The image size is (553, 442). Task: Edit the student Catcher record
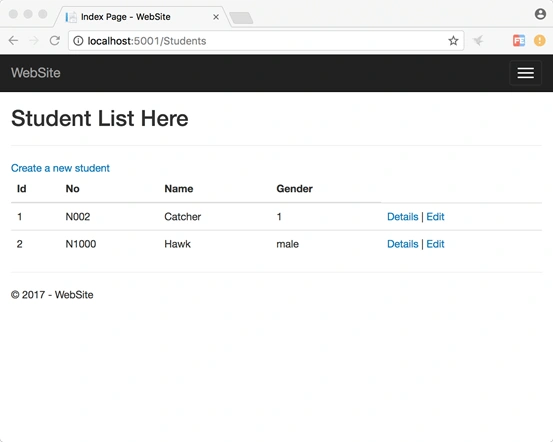pyautogui.click(x=435, y=217)
